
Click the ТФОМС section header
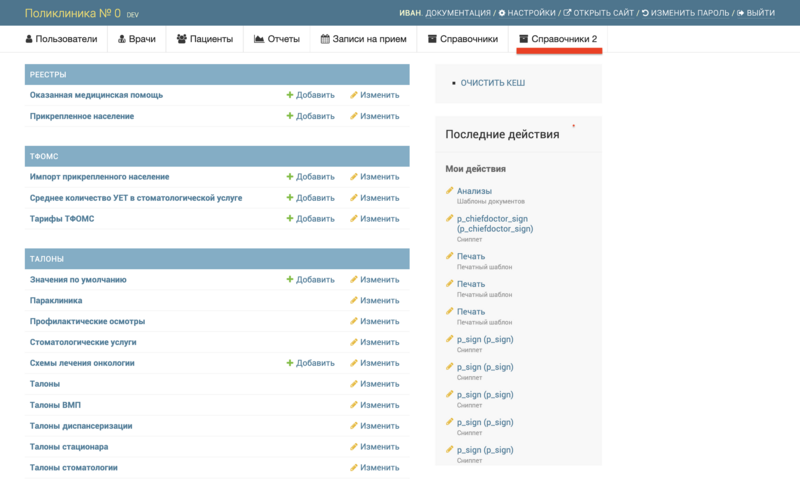click(217, 156)
